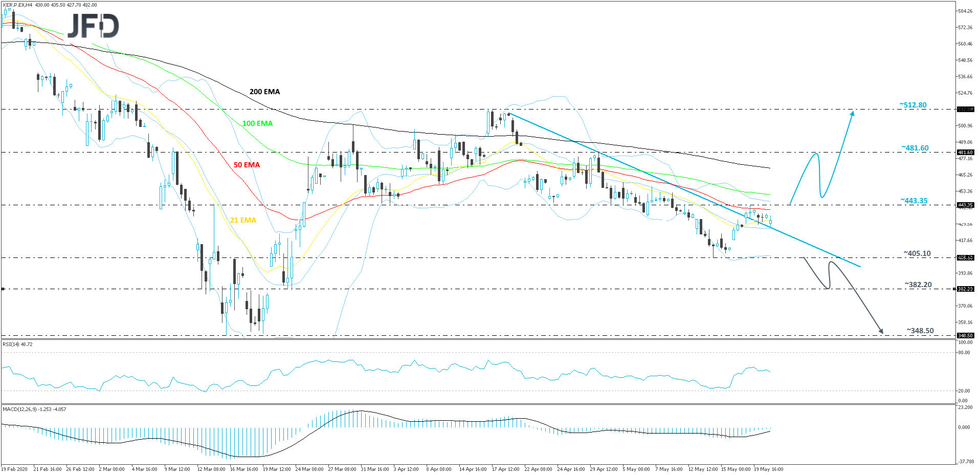Open the RSI(14) indicator label
980x475 pixels.
[x=17, y=344]
